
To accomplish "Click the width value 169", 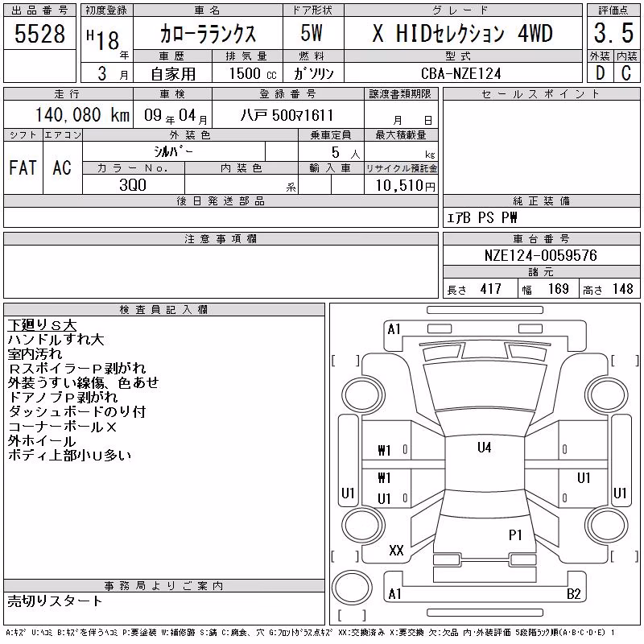I will coord(559,289).
